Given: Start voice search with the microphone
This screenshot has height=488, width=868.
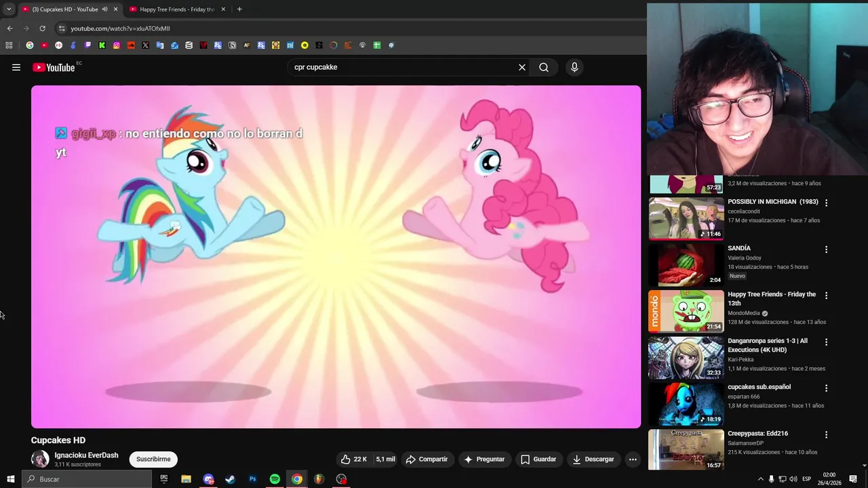Looking at the screenshot, I should (574, 67).
